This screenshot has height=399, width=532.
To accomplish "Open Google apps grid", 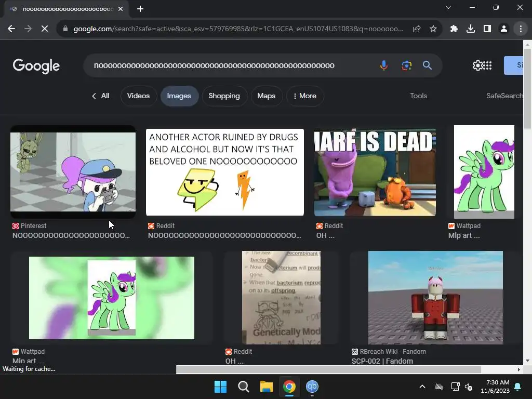I will coord(487,65).
